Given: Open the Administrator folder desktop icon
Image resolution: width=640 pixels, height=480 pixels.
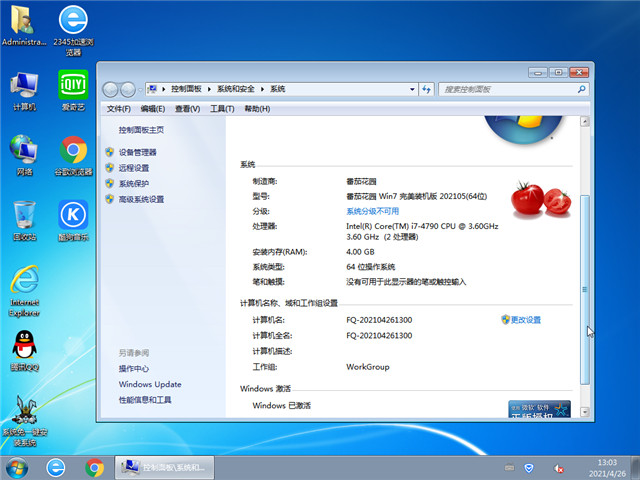Looking at the screenshot, I should pos(24,25).
